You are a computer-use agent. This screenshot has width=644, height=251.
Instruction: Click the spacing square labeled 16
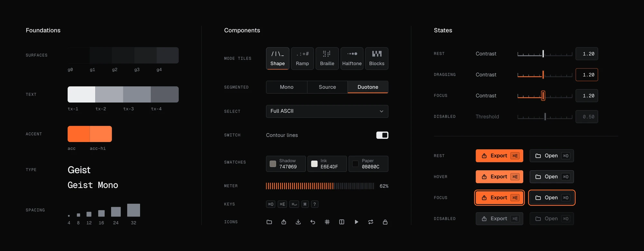tap(101, 213)
